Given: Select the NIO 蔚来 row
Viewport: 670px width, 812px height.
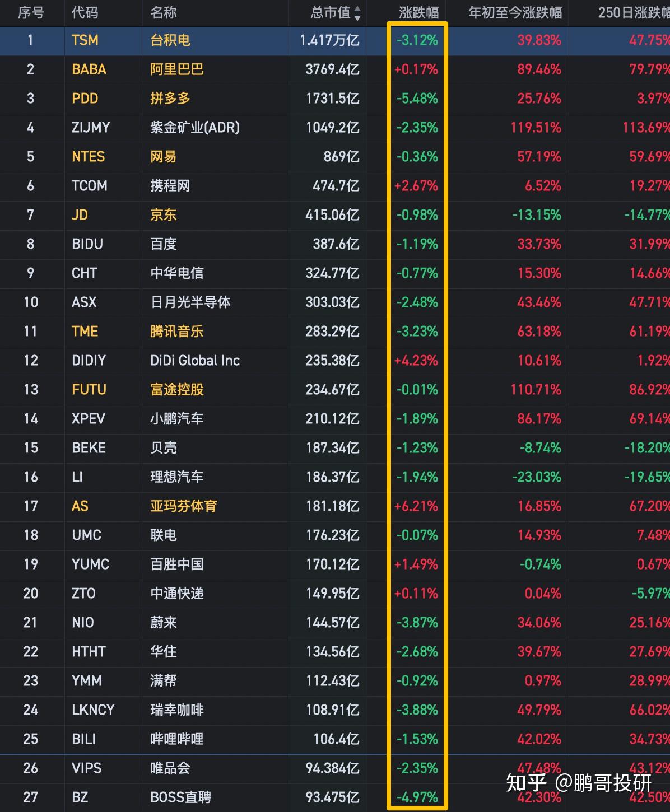Looking at the screenshot, I should coord(168,623).
